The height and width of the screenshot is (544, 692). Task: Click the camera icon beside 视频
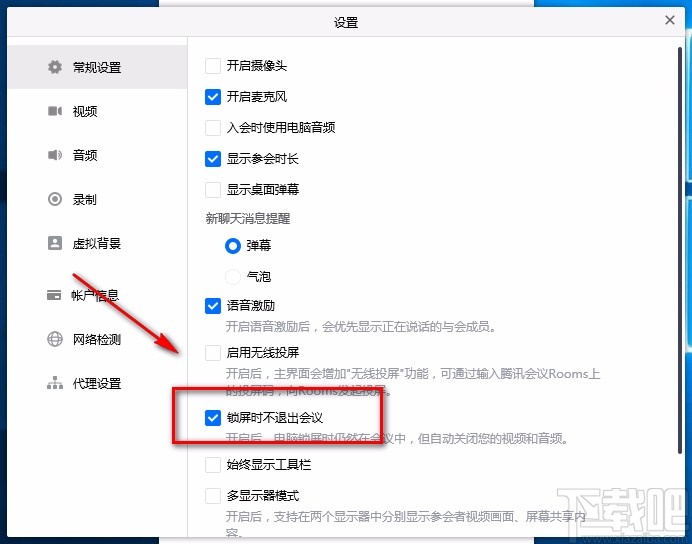[55, 111]
